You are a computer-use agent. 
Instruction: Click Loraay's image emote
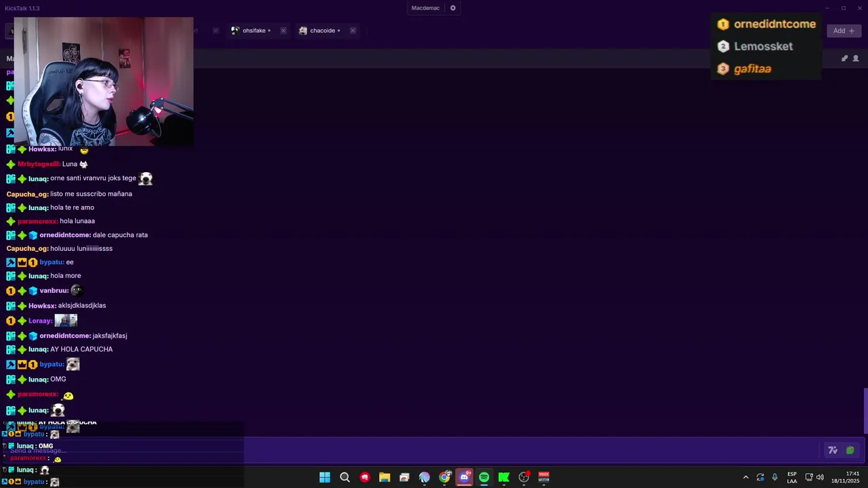click(66, 321)
